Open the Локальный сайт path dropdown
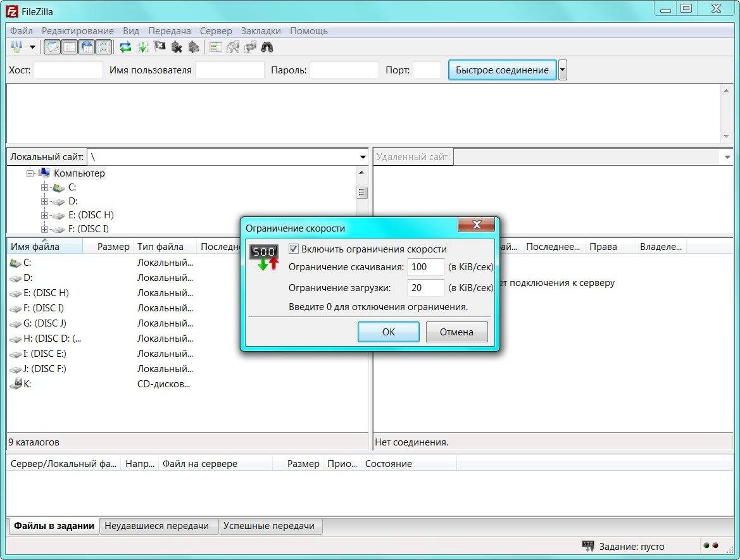This screenshot has height=560, width=740. point(363,157)
